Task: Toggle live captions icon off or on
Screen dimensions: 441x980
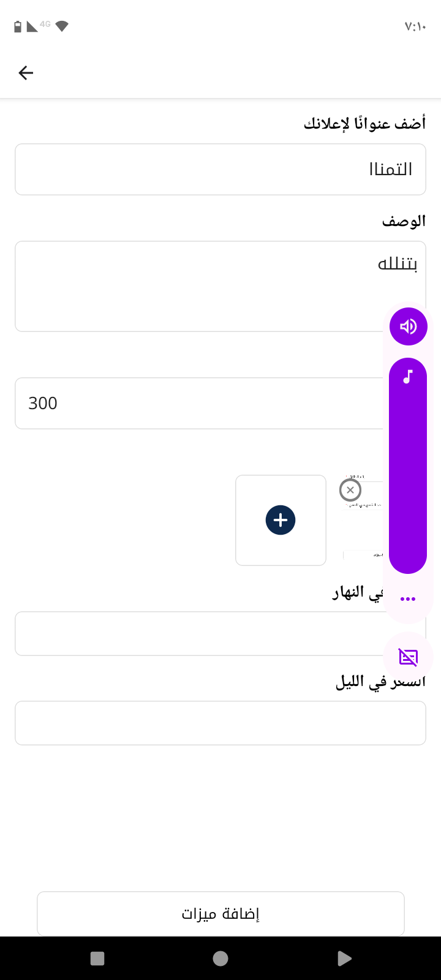Action: [408, 657]
